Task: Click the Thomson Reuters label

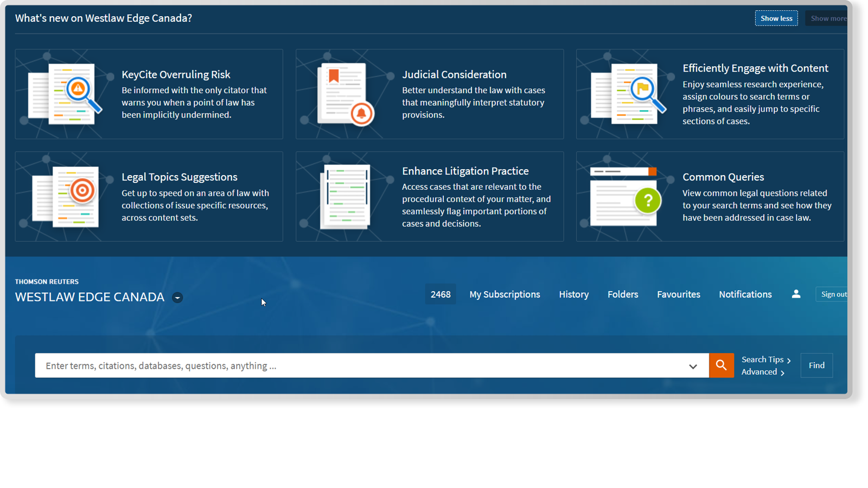Action: (47, 281)
